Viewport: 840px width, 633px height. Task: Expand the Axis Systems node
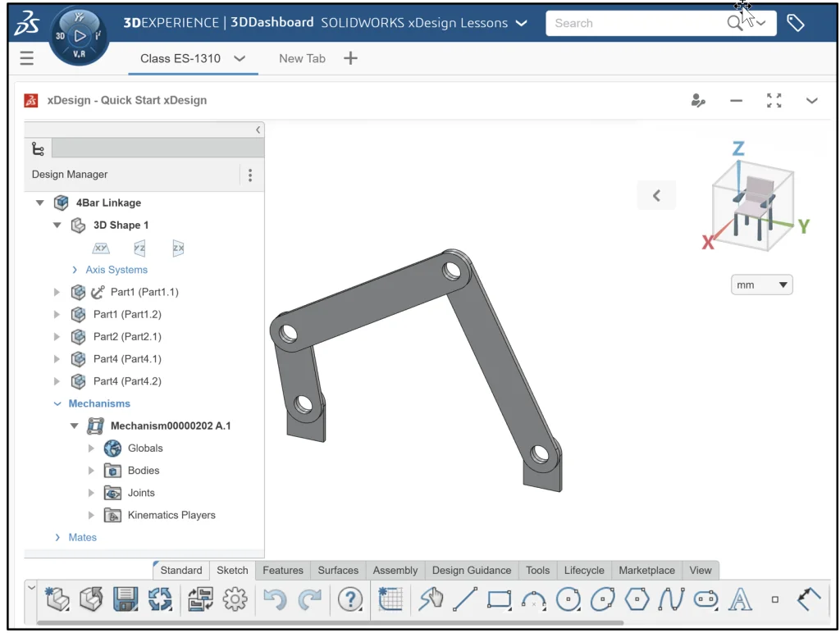pyautogui.click(x=75, y=269)
